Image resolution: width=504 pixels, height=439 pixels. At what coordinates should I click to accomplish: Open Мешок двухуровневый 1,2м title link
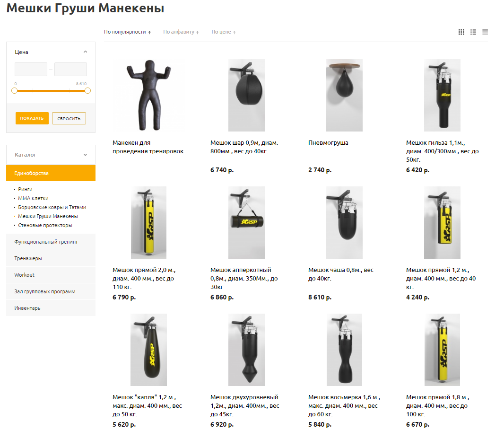pos(244,406)
